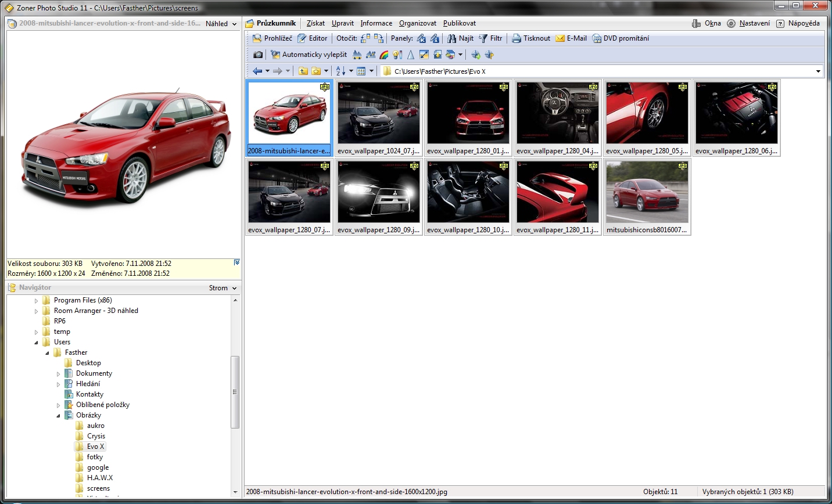This screenshot has height=504, width=832.
Task: Open the Náhled panel dropdown
Action: [221, 24]
